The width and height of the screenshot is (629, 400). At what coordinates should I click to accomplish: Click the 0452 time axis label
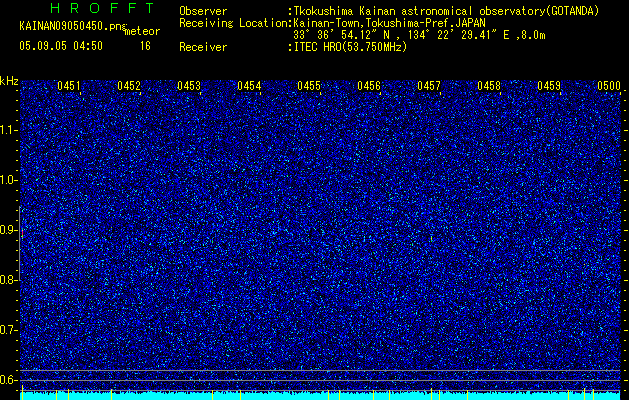[129, 86]
